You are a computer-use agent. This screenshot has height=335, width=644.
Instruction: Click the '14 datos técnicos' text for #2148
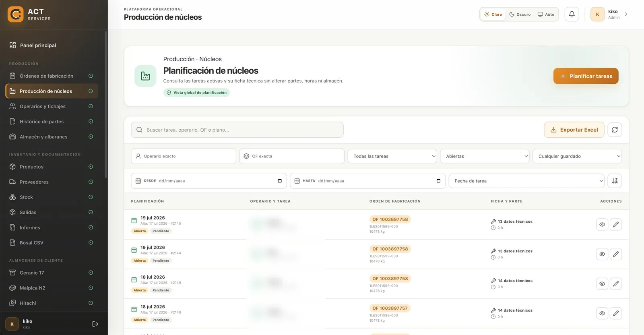click(x=515, y=310)
